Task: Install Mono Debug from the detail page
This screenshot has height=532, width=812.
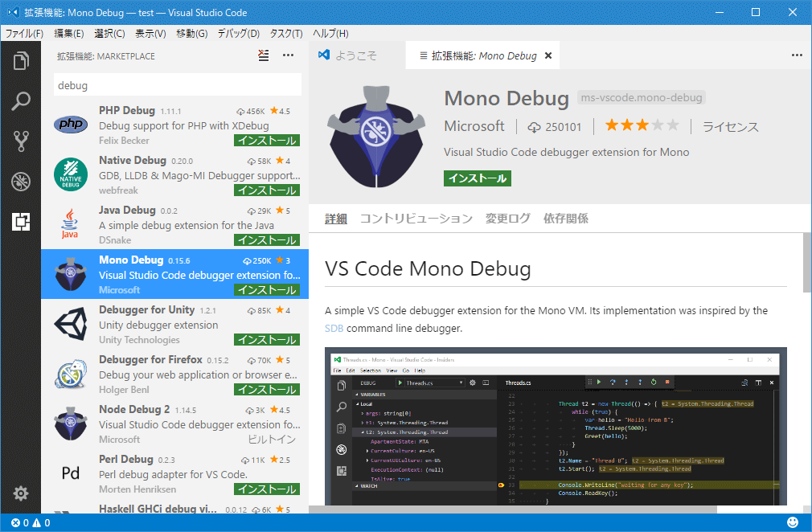Action: click(x=478, y=178)
